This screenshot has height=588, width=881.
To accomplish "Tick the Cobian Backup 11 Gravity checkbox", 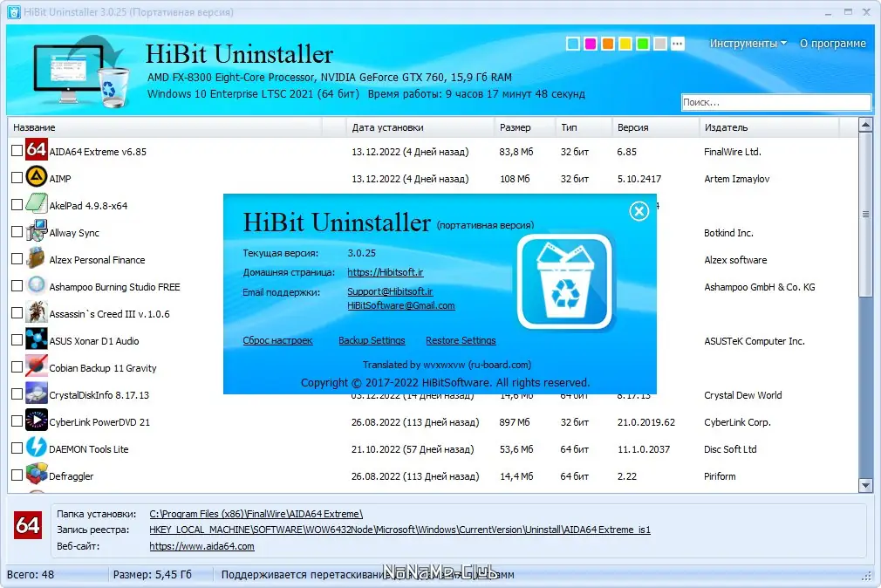I will (x=17, y=367).
